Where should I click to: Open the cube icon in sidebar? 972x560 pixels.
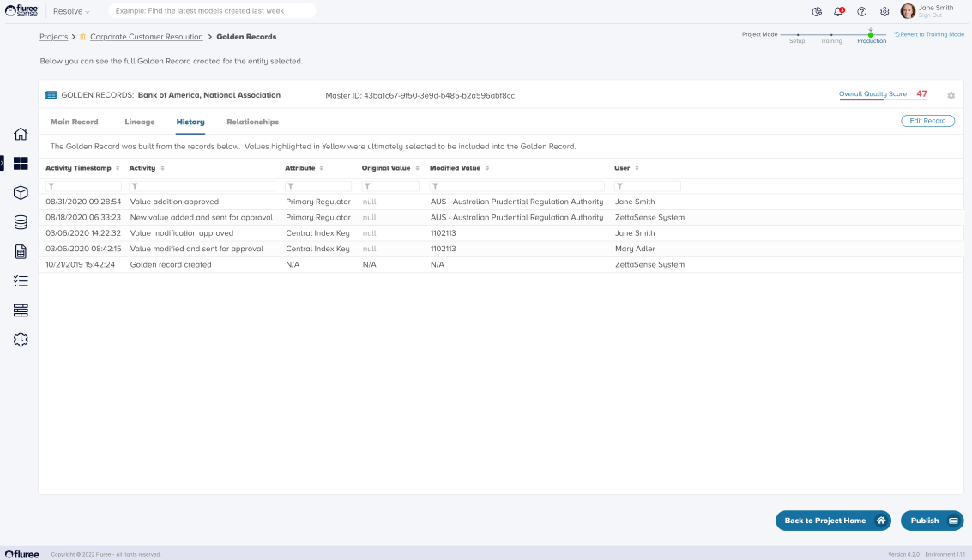(21, 193)
